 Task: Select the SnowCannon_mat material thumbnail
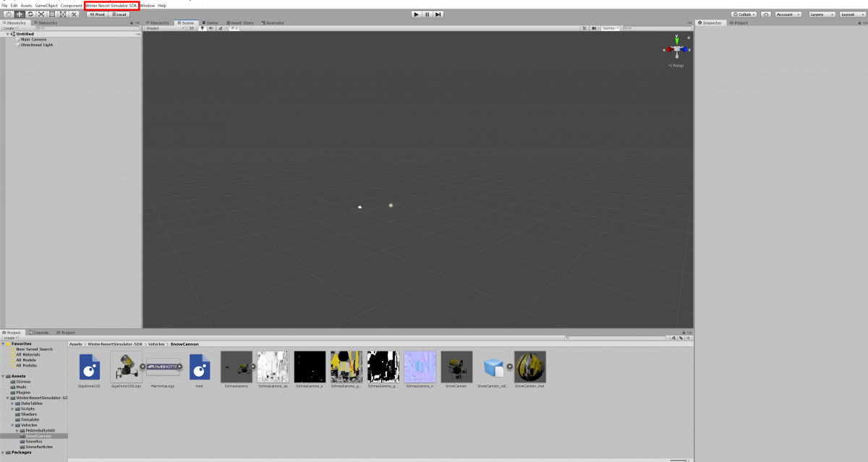click(x=530, y=367)
